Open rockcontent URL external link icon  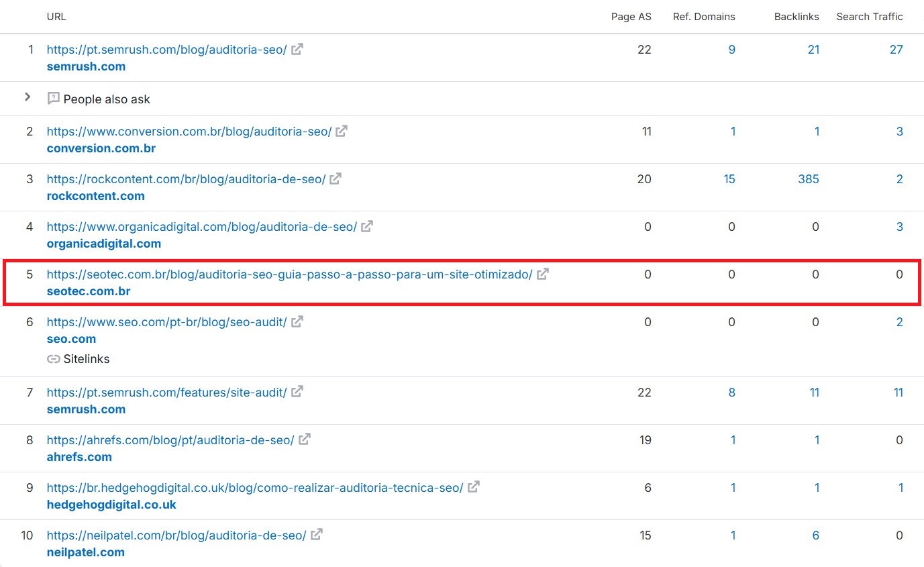[336, 179]
